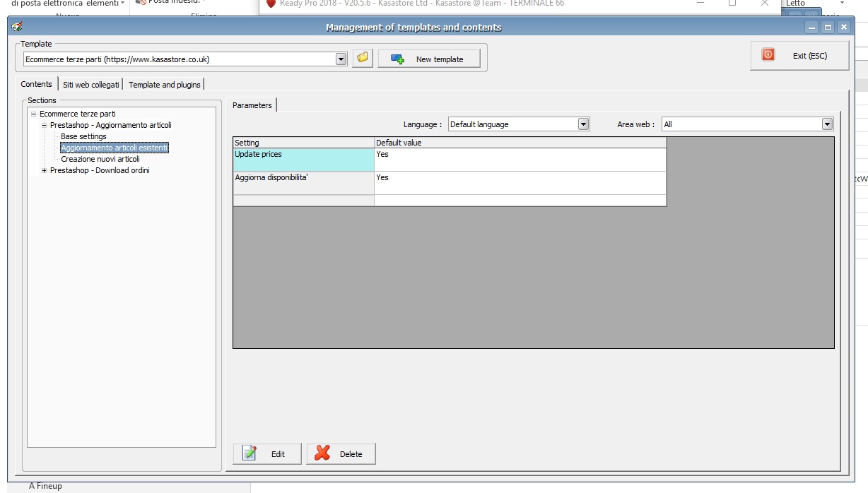Switch to Template and plugins tab
Image resolution: width=868 pixels, height=493 pixels.
(165, 85)
